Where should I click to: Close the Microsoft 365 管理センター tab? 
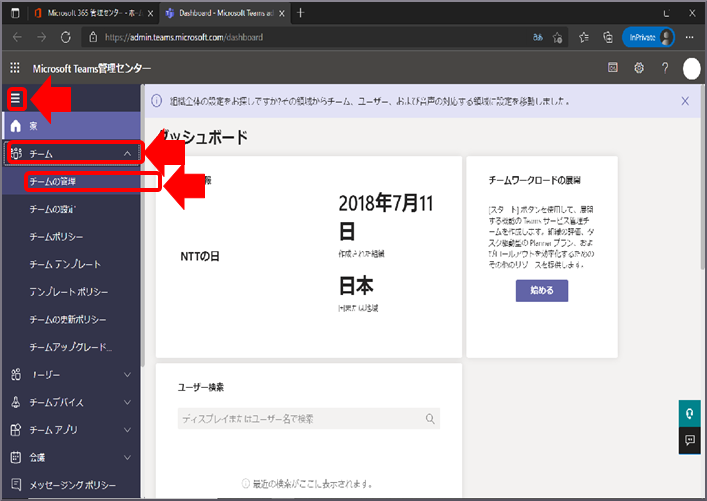(150, 14)
